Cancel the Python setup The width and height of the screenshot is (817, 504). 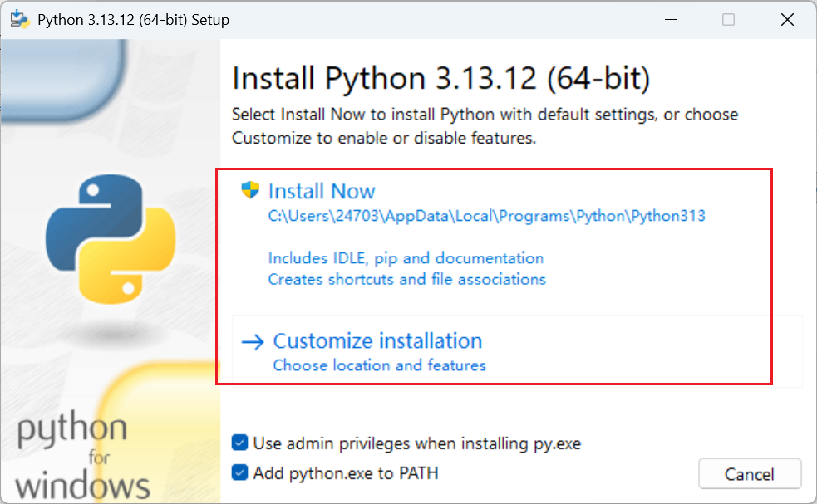pyautogui.click(x=750, y=474)
